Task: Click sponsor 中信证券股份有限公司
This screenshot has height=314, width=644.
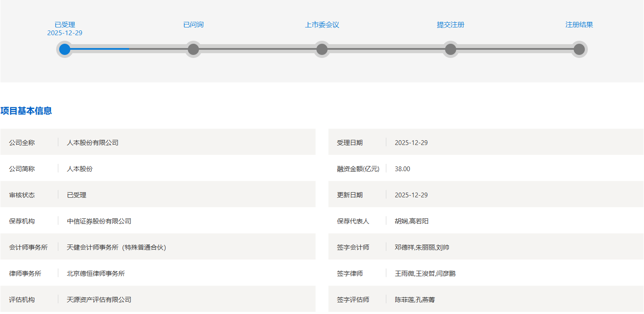Action: pyautogui.click(x=99, y=221)
